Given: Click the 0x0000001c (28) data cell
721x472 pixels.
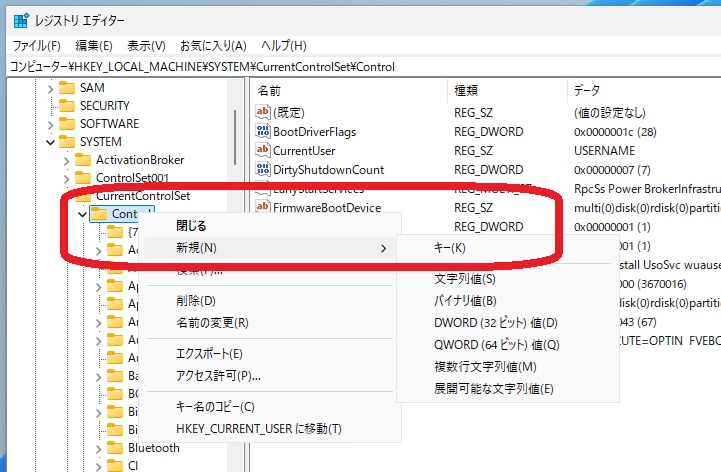Looking at the screenshot, I should point(615,132).
